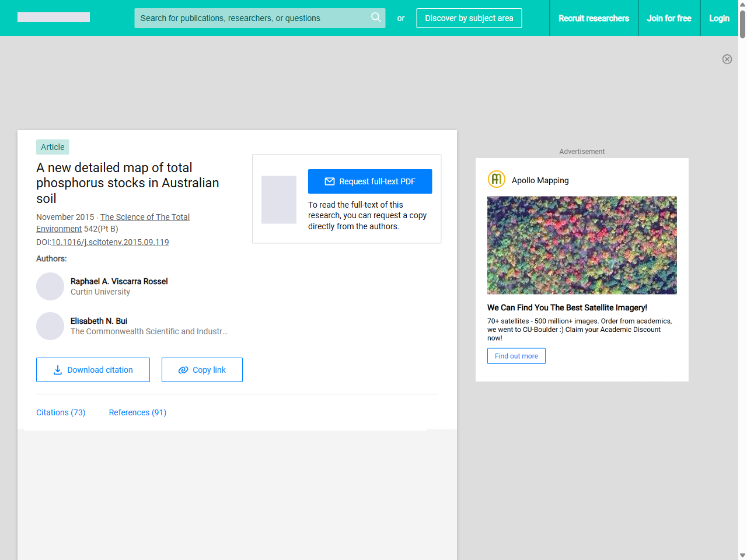Image resolution: width=747 pixels, height=560 pixels.
Task: Open the Citations (73) tab
Action: point(61,412)
